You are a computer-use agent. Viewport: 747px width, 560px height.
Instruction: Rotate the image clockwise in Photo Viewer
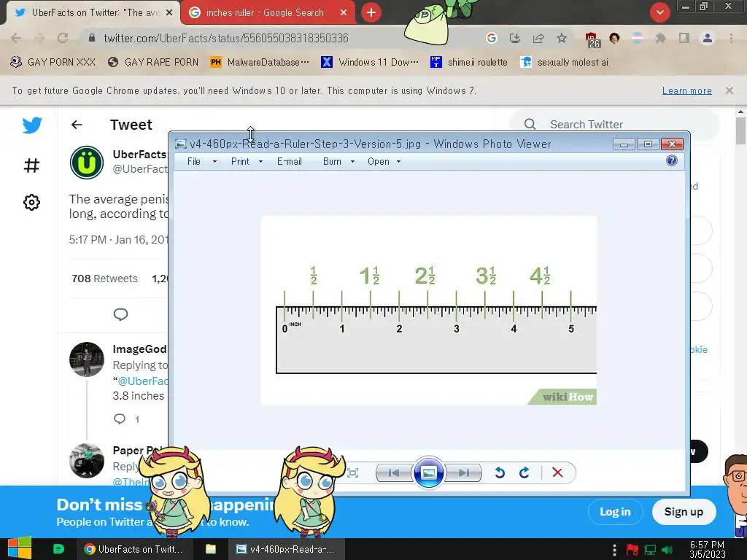524,472
